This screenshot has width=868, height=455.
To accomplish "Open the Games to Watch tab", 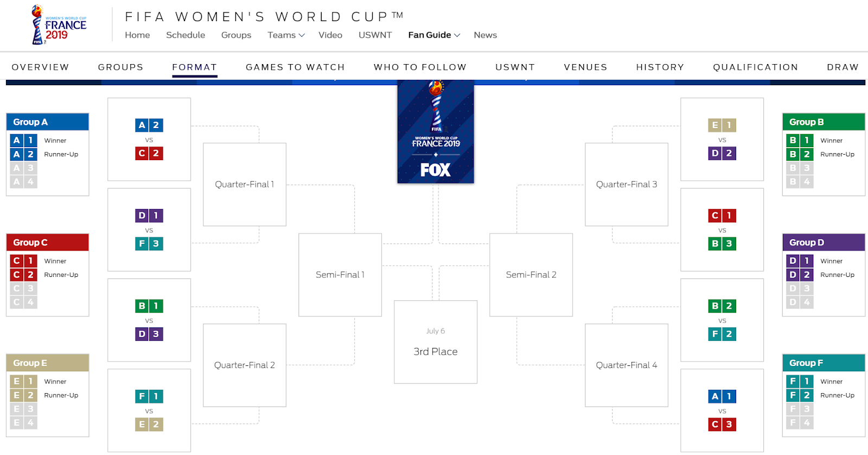I will click(295, 67).
